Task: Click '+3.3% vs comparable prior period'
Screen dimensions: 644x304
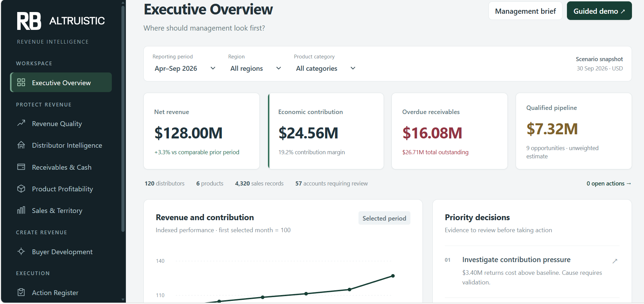Action: click(197, 152)
